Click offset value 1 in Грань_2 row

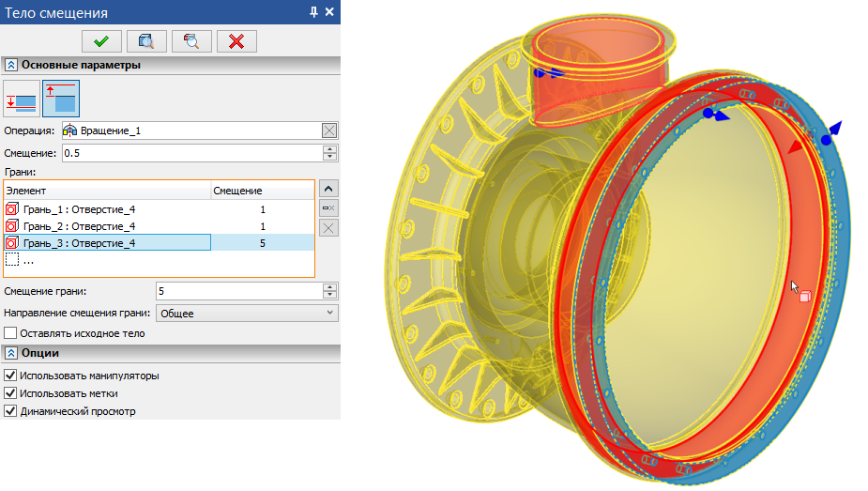click(263, 226)
